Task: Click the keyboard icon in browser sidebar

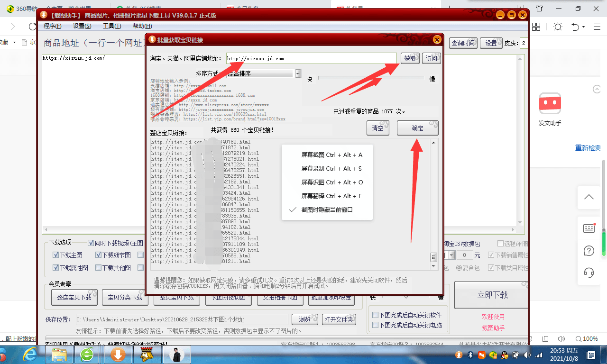Action: click(589, 228)
